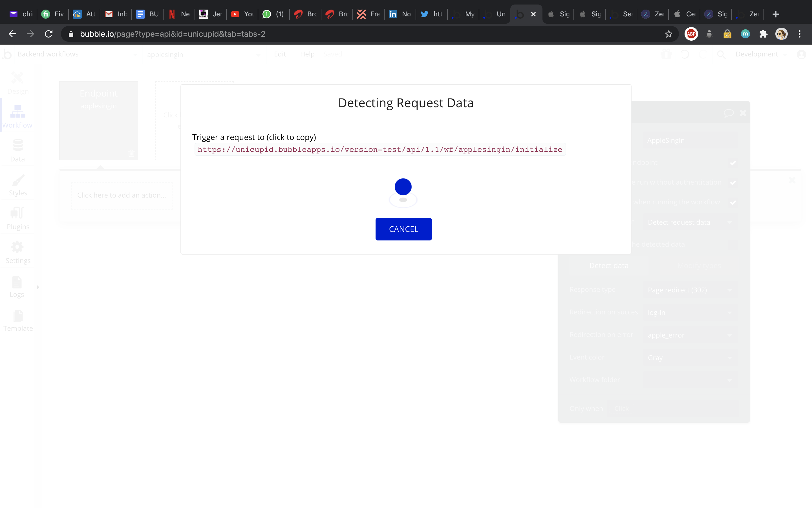
Task: Close the current Bubble editor tab
Action: (x=533, y=14)
